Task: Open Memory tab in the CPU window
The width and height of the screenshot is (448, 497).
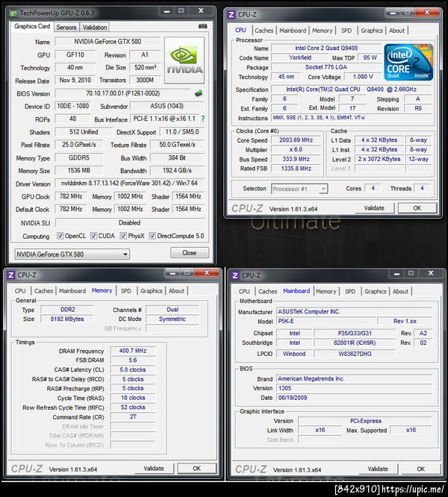Action: click(322, 31)
